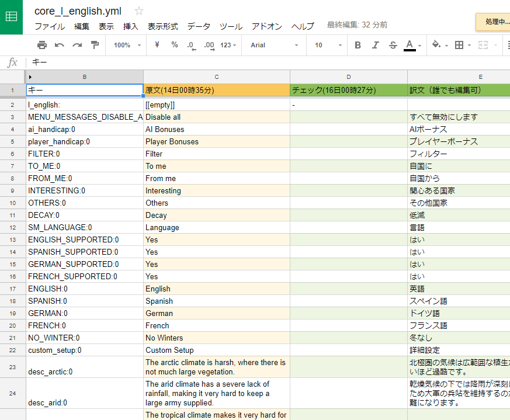Viewport: 510px width, 420px height.
Task: Select cell INTERESTING:0
Action: click(x=85, y=190)
